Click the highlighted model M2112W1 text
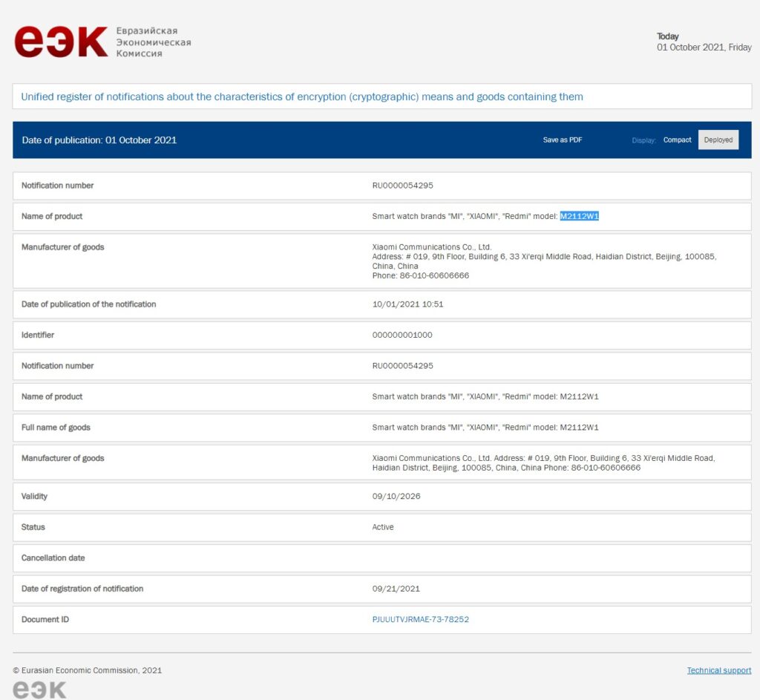This screenshot has height=700, width=760. click(579, 217)
